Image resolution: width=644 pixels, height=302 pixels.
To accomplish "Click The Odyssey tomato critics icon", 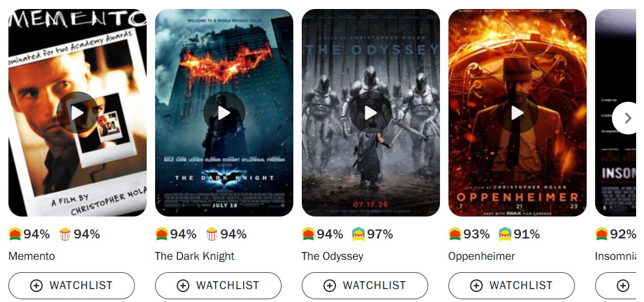I will coord(309,234).
